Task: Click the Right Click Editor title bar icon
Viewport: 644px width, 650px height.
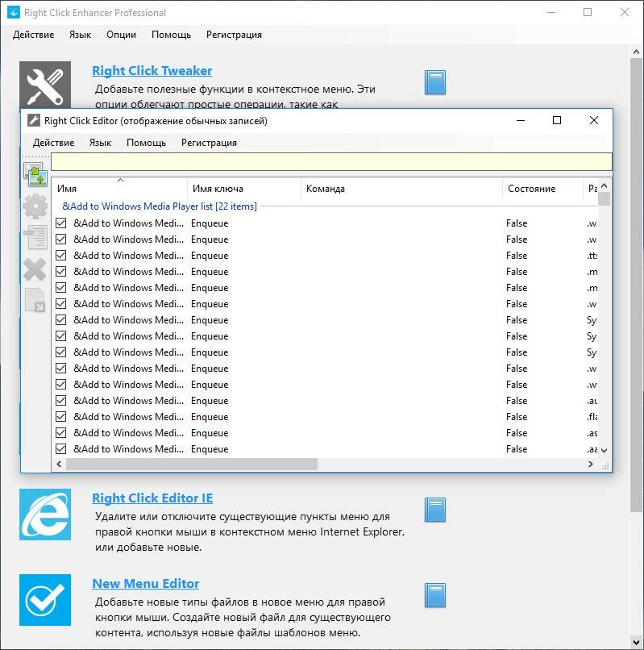Action: pos(34,120)
